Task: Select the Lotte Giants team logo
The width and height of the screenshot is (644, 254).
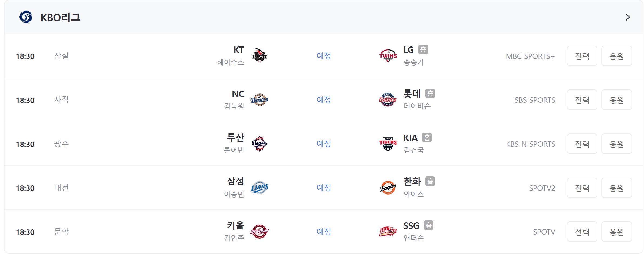Action: [388, 100]
